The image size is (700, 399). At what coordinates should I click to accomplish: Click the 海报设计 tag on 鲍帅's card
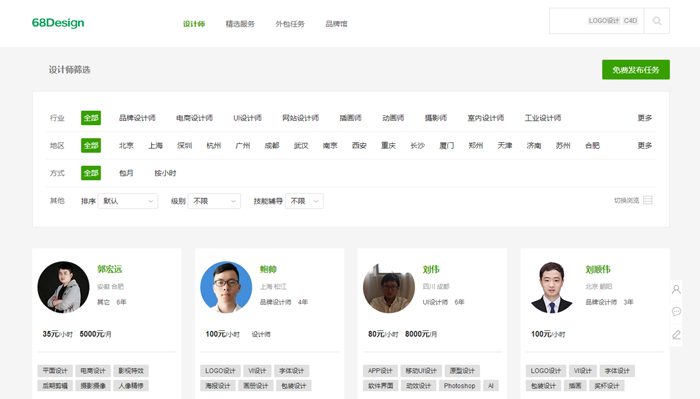tap(218, 386)
